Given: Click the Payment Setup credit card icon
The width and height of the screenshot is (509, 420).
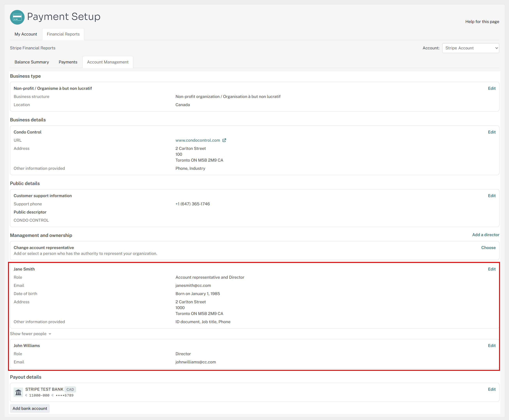Looking at the screenshot, I should (17, 17).
